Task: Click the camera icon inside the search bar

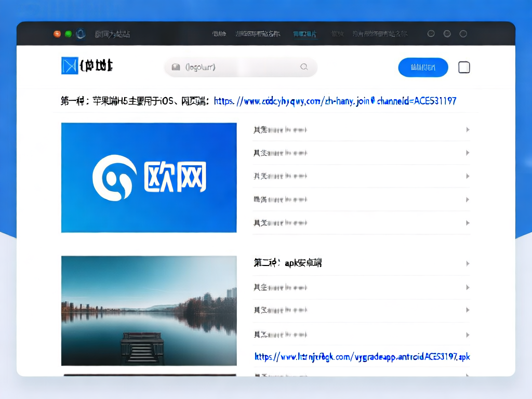Action: pos(177,67)
